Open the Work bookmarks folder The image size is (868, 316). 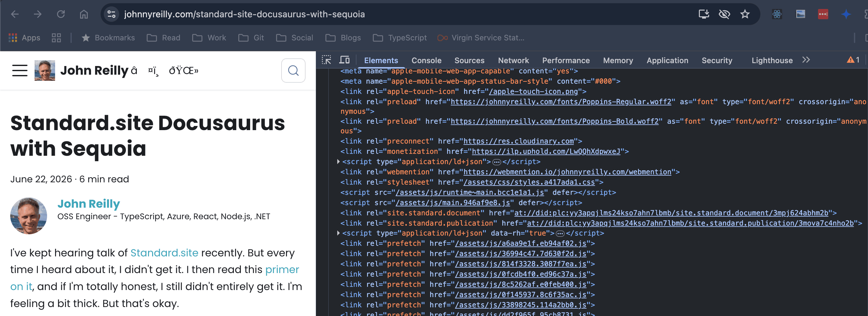[209, 38]
